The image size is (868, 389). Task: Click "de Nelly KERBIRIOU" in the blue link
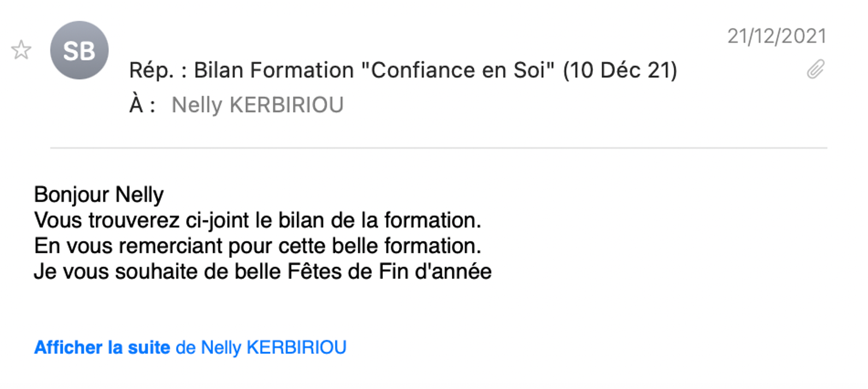(261, 347)
